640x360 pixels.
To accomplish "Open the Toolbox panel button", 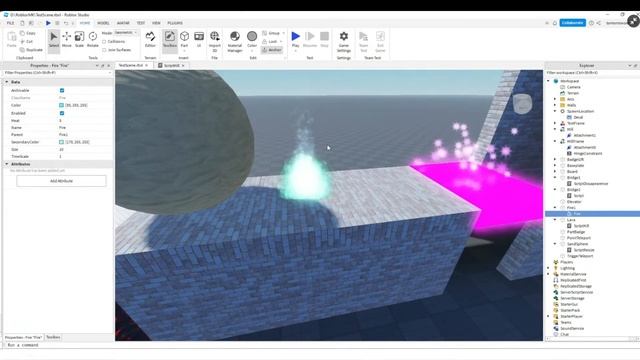I will point(169,40).
